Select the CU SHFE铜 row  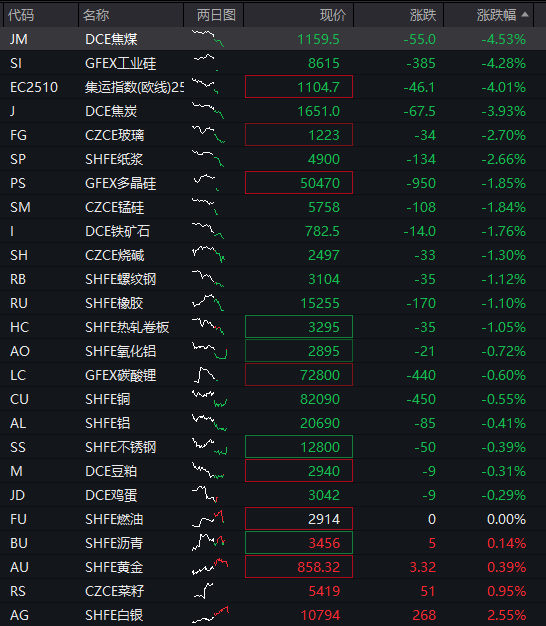click(273, 399)
